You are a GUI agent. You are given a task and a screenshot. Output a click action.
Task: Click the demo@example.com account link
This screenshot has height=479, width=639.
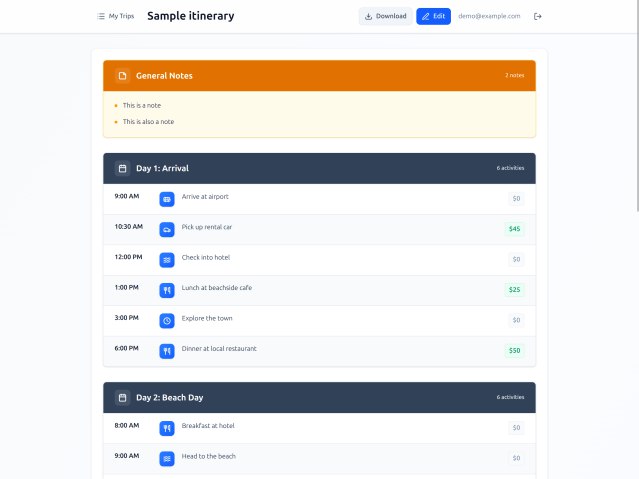click(489, 16)
